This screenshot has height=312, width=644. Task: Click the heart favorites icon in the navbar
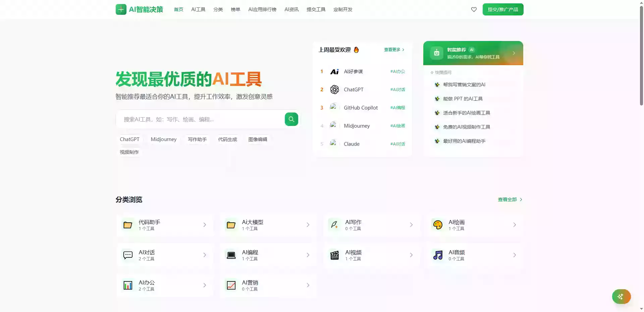(474, 9)
